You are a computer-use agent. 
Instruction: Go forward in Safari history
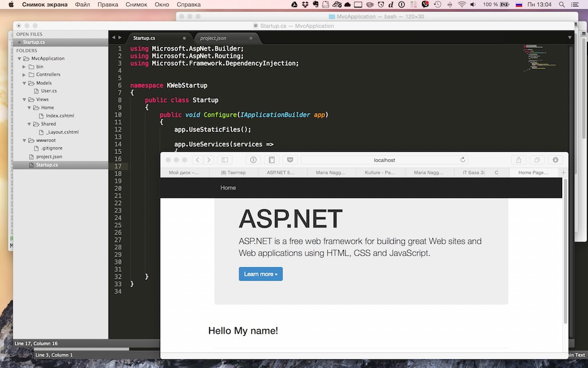pyautogui.click(x=208, y=160)
